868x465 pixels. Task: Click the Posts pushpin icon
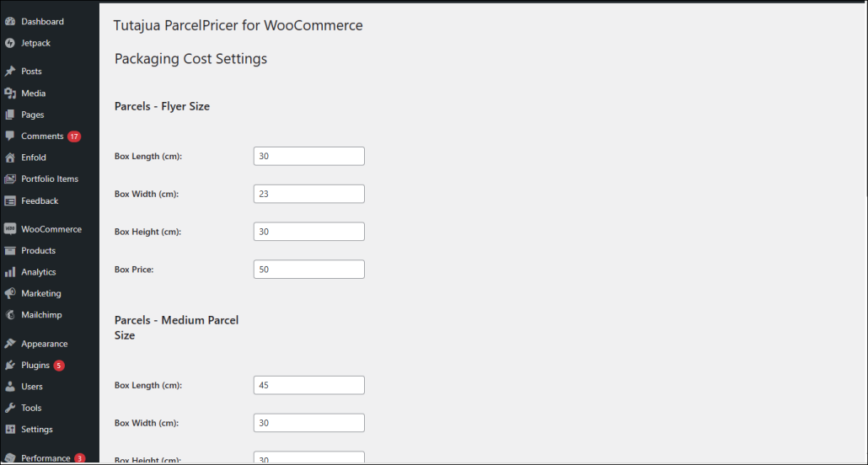pyautogui.click(x=10, y=72)
